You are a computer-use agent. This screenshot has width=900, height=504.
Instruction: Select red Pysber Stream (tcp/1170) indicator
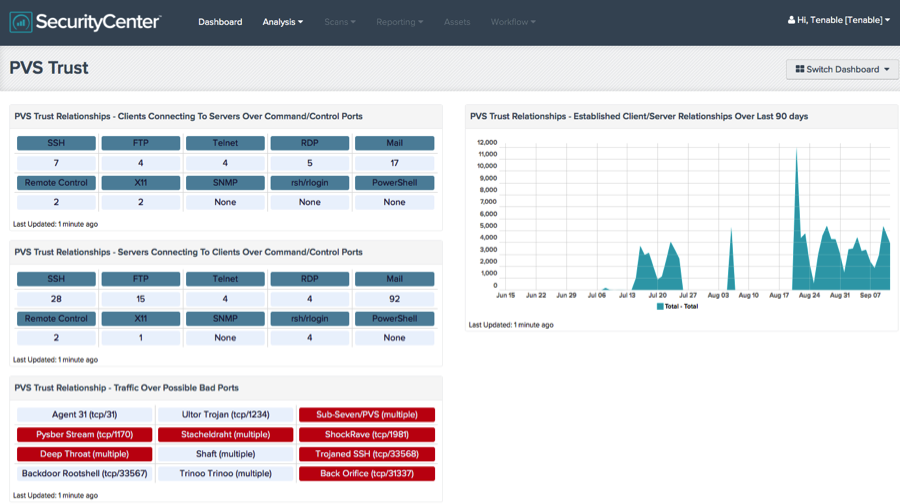pyautogui.click(x=84, y=435)
